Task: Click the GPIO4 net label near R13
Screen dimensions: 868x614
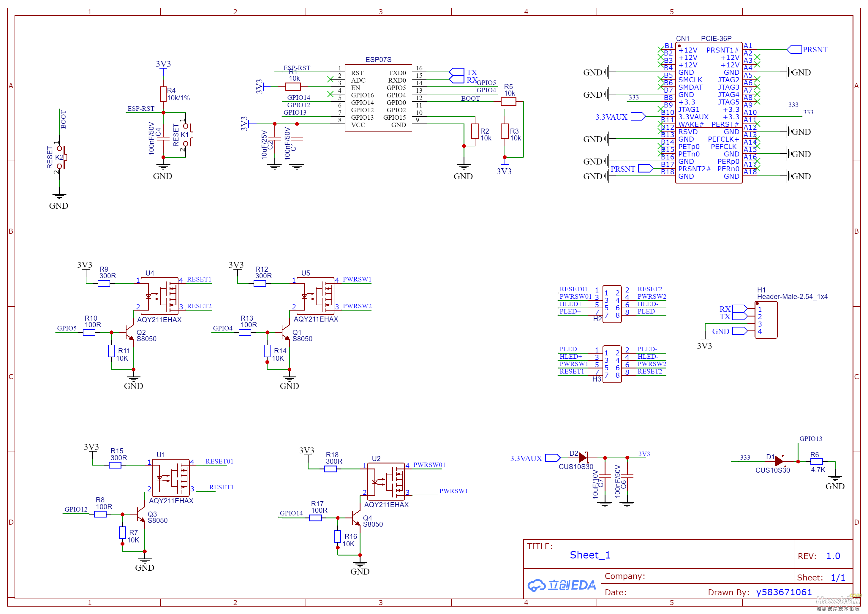Action: 223,328
